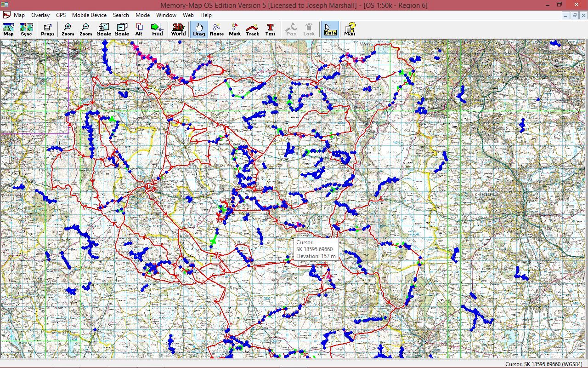Open the Props properties tool
This screenshot has height=368, width=588.
47,29
